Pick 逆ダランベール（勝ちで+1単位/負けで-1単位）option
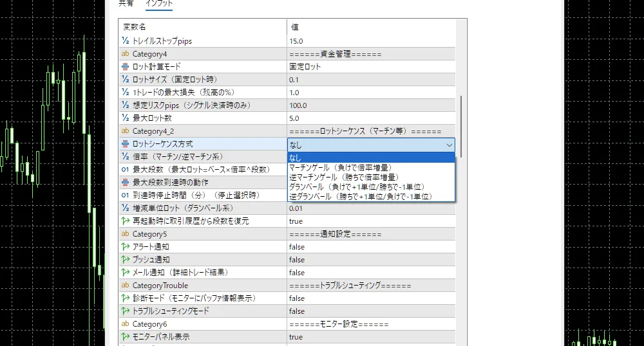The image size is (644, 346). [x=371, y=197]
